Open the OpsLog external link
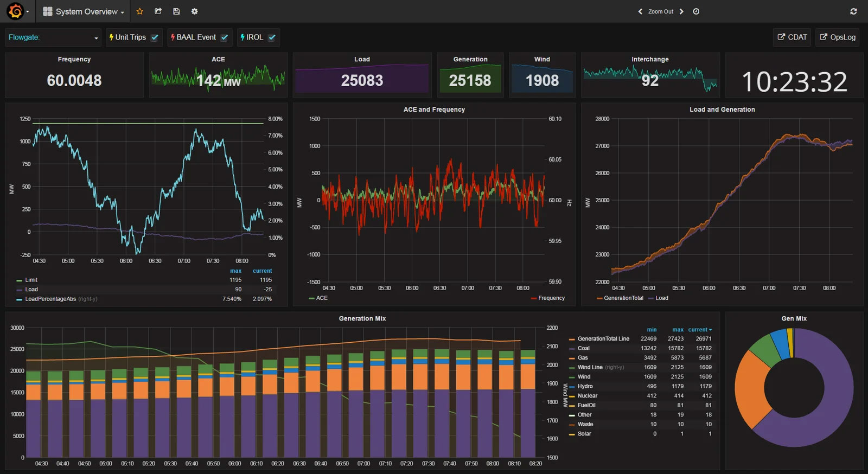 click(x=837, y=37)
